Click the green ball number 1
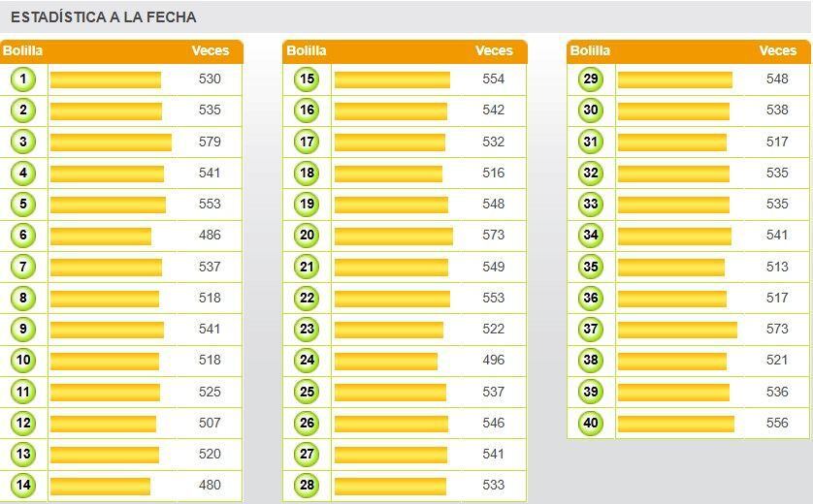This screenshot has width=813, height=504. click(x=23, y=79)
